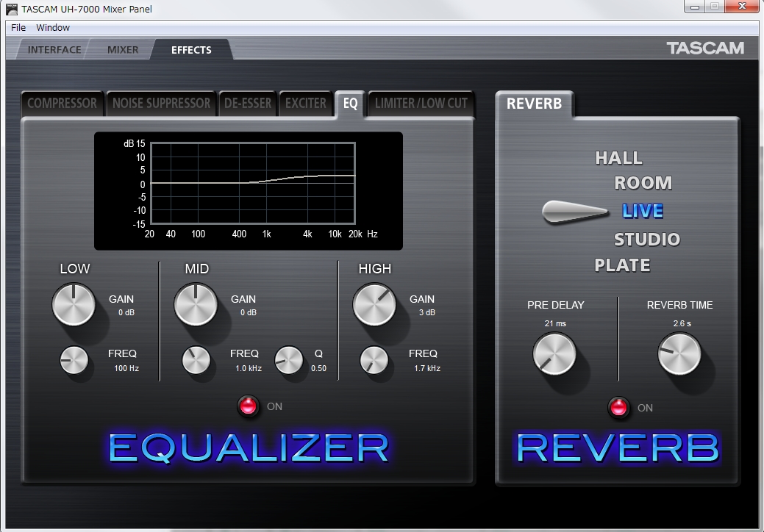764x532 pixels.
Task: Open the NOISE SUPPRESSOR tab
Action: click(161, 104)
